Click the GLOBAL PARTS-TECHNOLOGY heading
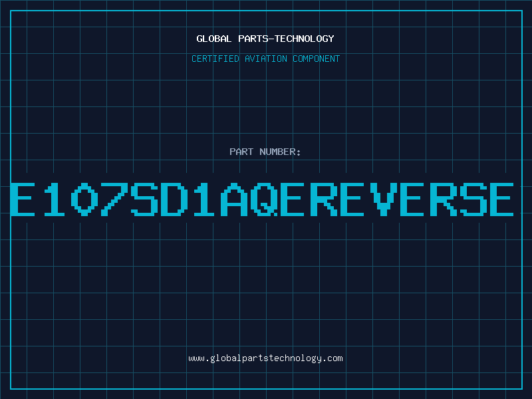Screen dimensions: 532x399 click(265, 39)
